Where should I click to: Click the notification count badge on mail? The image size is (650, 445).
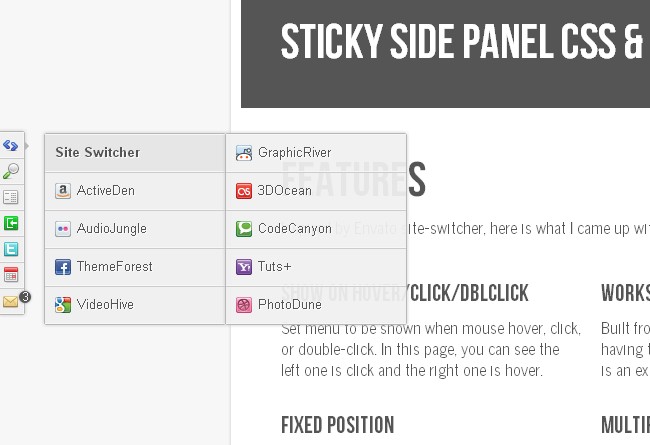pyautogui.click(x=25, y=297)
